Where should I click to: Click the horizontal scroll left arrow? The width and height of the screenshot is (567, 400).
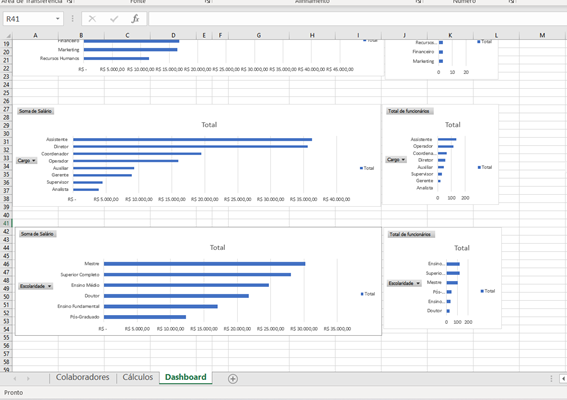563,379
